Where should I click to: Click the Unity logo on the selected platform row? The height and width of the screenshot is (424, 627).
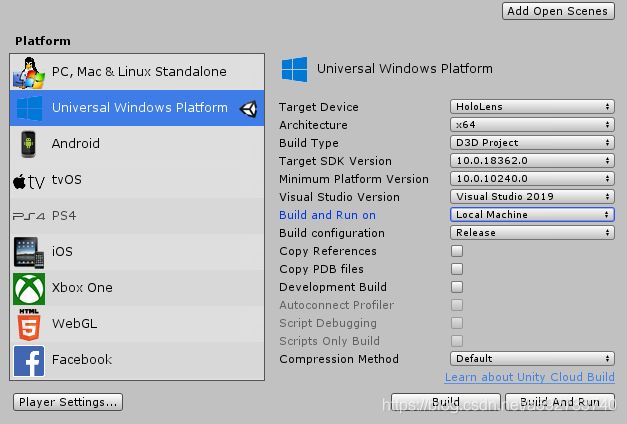tap(248, 108)
